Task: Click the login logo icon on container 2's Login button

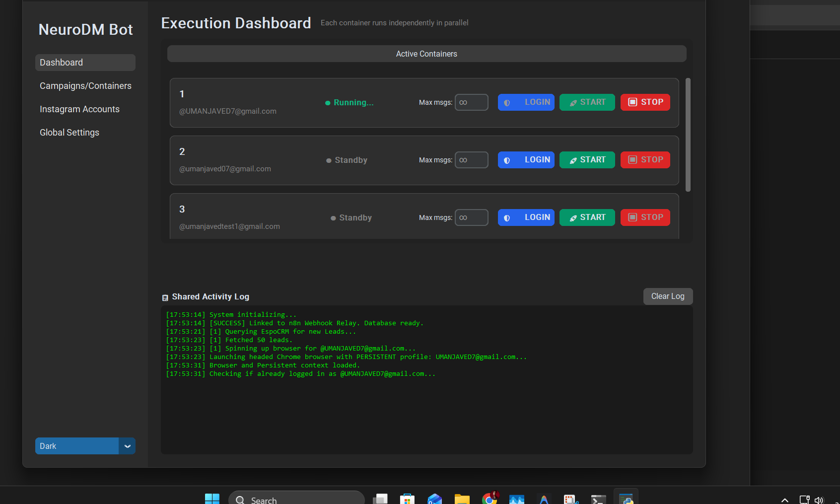Action: [507, 160]
